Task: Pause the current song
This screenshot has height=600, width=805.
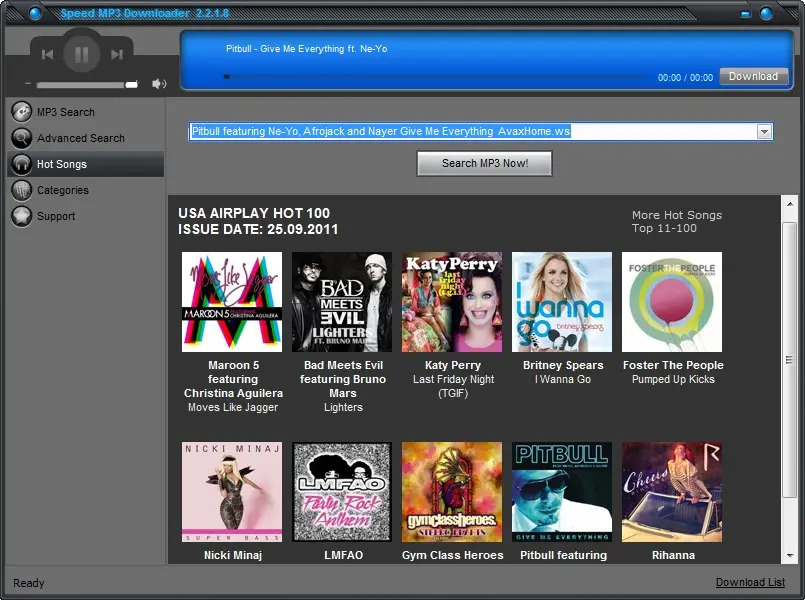Action: pyautogui.click(x=82, y=54)
